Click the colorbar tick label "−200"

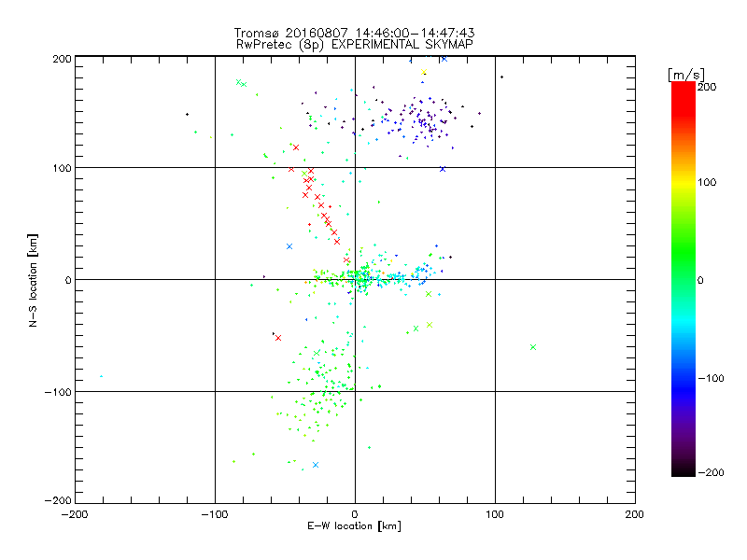click(711, 472)
